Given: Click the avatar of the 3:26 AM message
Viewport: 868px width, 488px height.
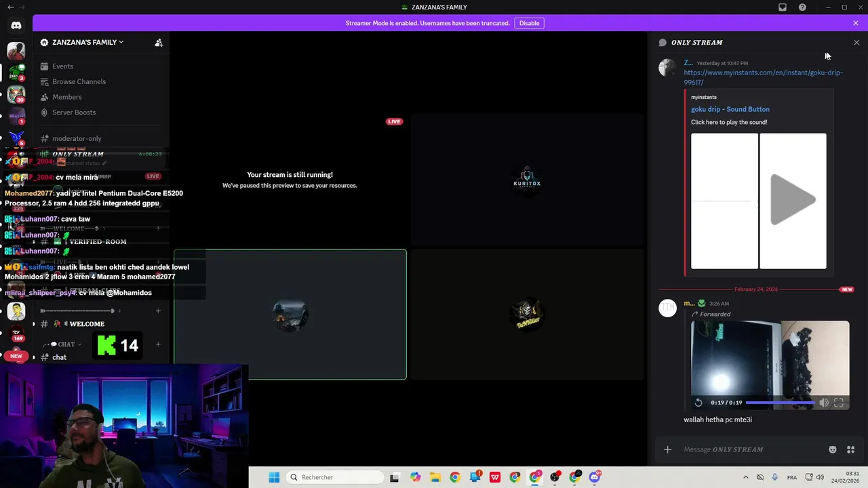Looking at the screenshot, I should pyautogui.click(x=668, y=308).
